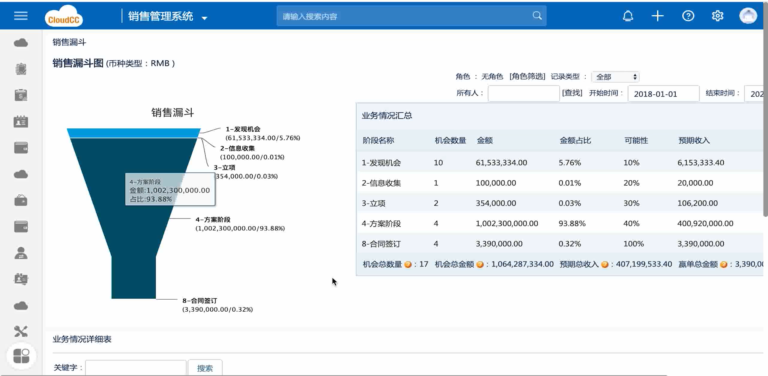Click the amount 1,002,300,000.00 in the table
Image resolution: width=768 pixels, height=376 pixels.
[x=507, y=224]
